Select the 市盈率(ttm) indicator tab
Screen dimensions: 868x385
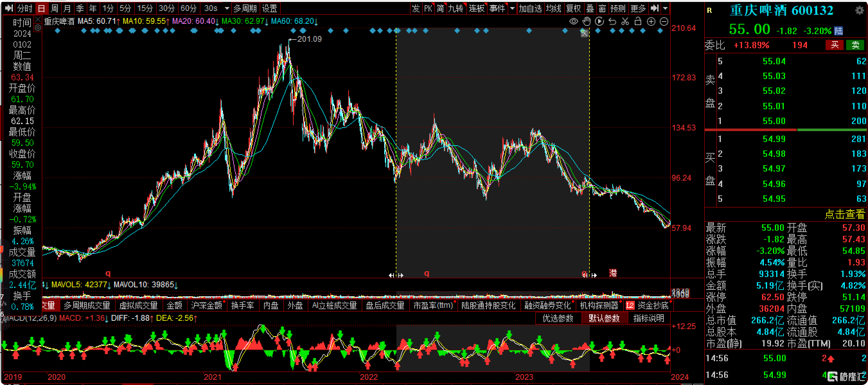pos(433,305)
